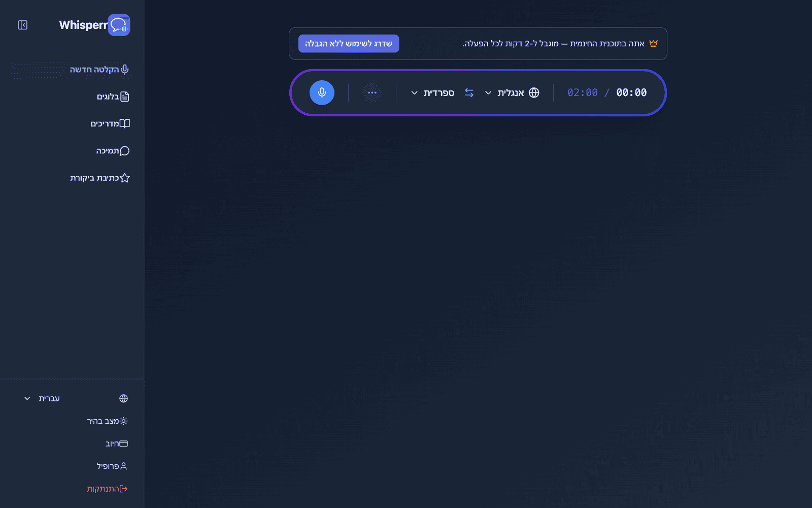Swap languages using the arrows icon

(469, 92)
